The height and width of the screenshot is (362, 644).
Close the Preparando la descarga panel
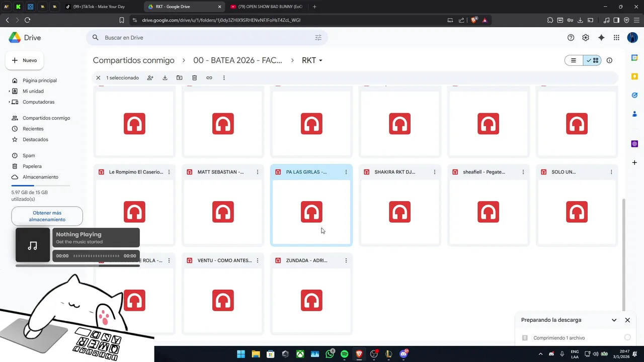pyautogui.click(x=627, y=320)
